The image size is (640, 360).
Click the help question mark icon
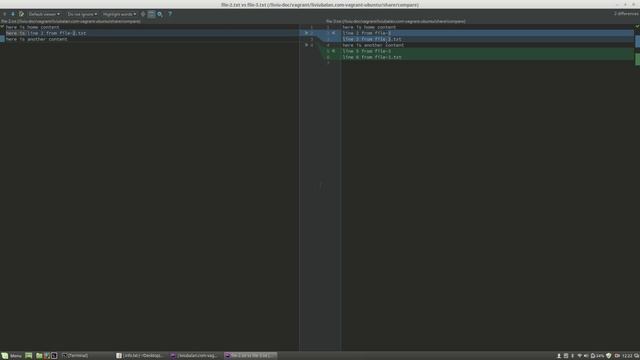pyautogui.click(x=170, y=14)
